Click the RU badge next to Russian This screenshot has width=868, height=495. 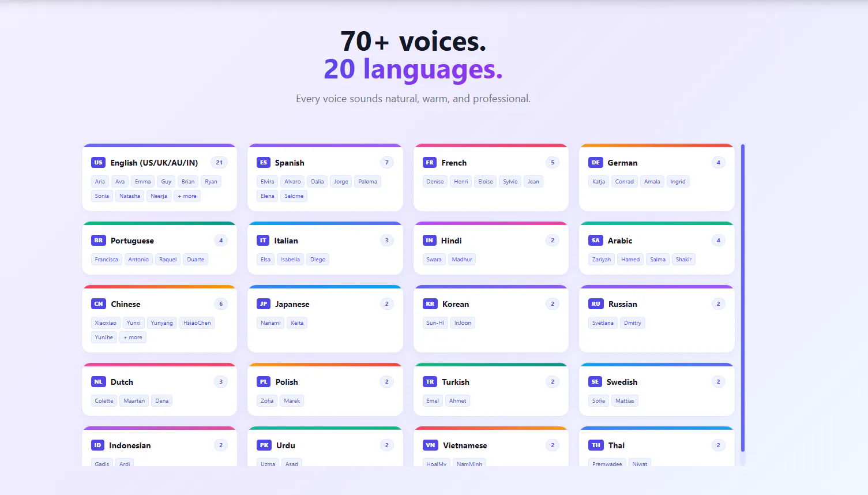pyautogui.click(x=596, y=304)
